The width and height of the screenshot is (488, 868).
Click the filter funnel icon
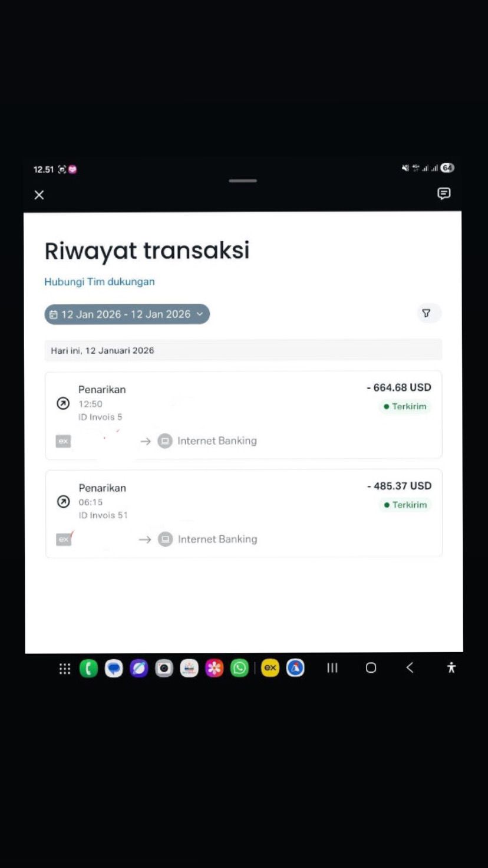coord(426,313)
